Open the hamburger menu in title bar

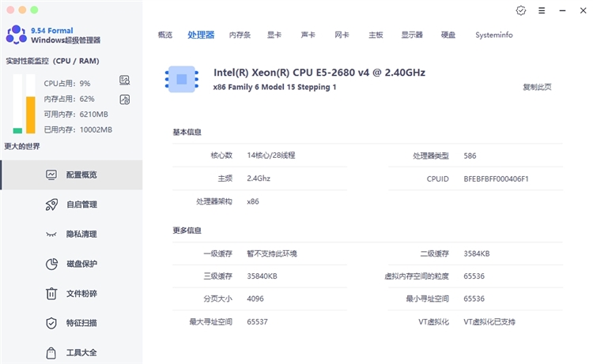click(x=542, y=10)
